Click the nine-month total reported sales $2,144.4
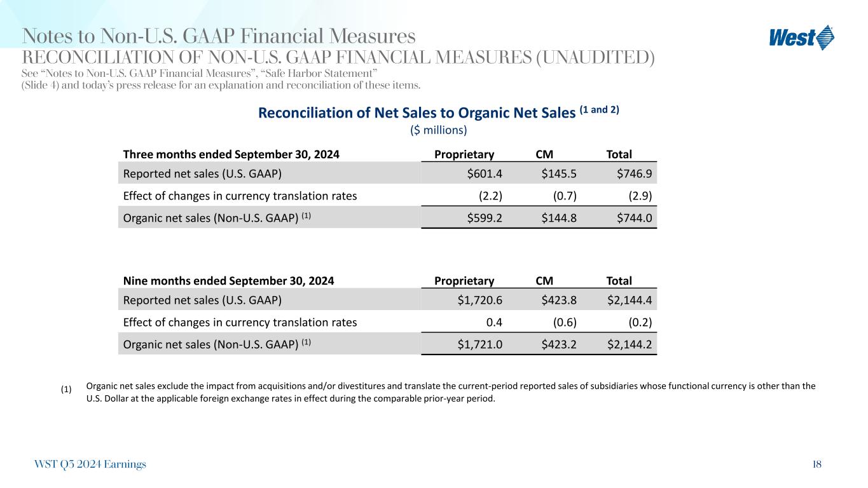The image size is (868, 488). coord(630,300)
